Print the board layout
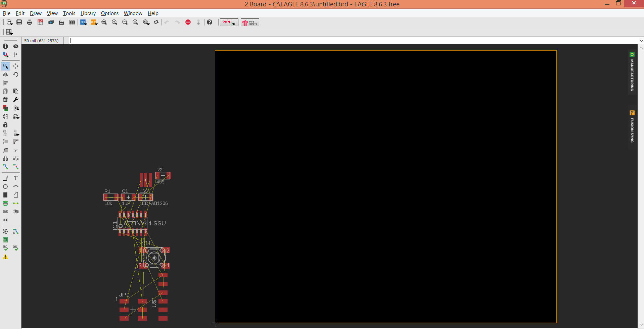This screenshot has width=644, height=329. (x=30, y=22)
